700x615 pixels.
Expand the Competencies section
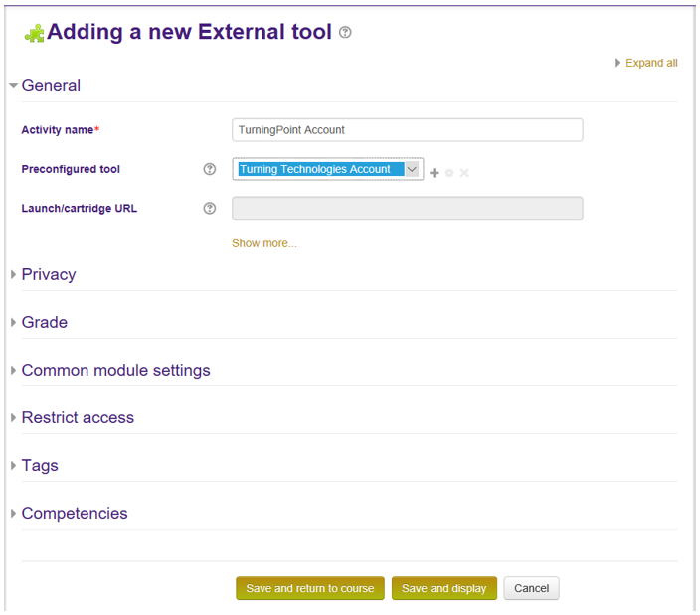point(75,514)
